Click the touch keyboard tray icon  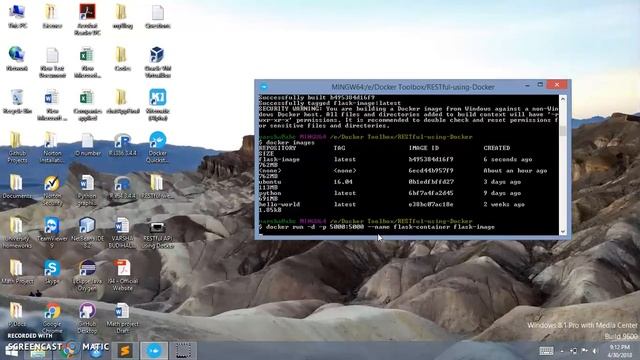tap(546, 351)
